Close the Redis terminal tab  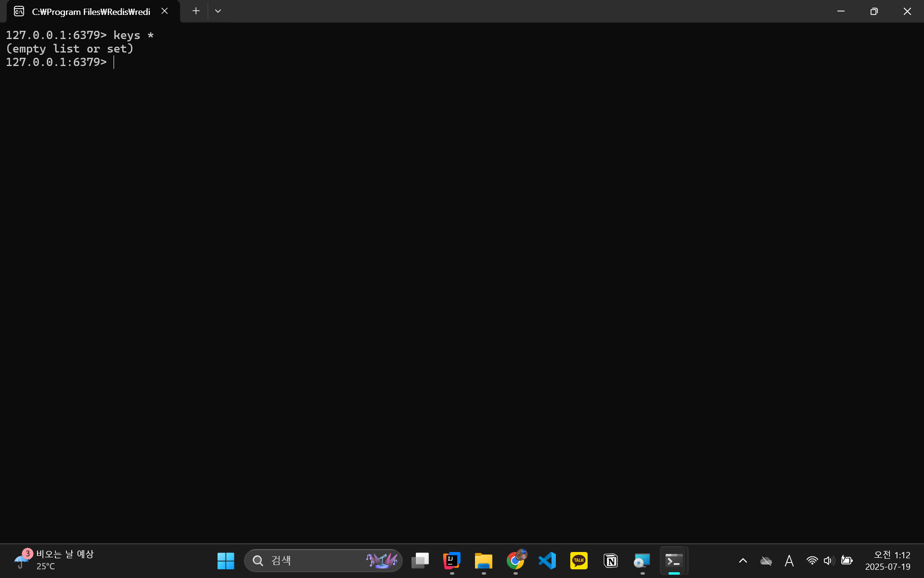165,11
